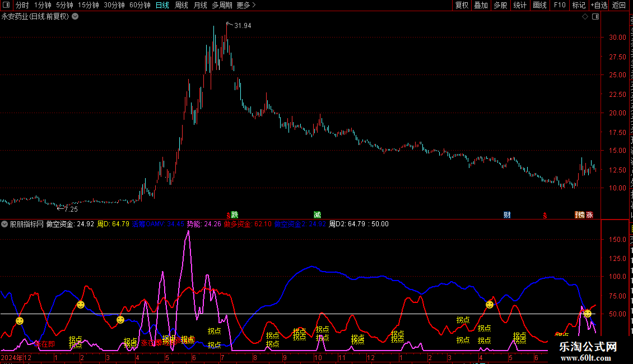Click the 标记 mark button
This screenshot has width=633, height=364.
[x=579, y=5]
